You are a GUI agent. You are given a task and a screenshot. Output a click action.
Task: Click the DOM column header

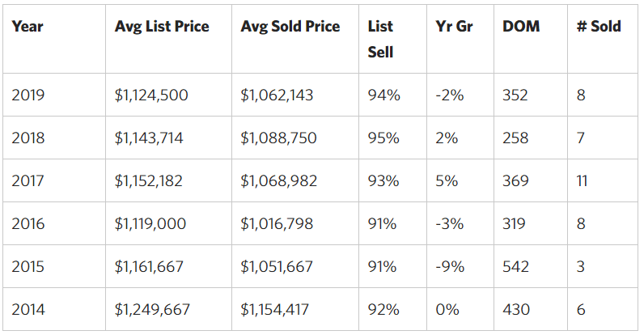pyautogui.click(x=521, y=26)
